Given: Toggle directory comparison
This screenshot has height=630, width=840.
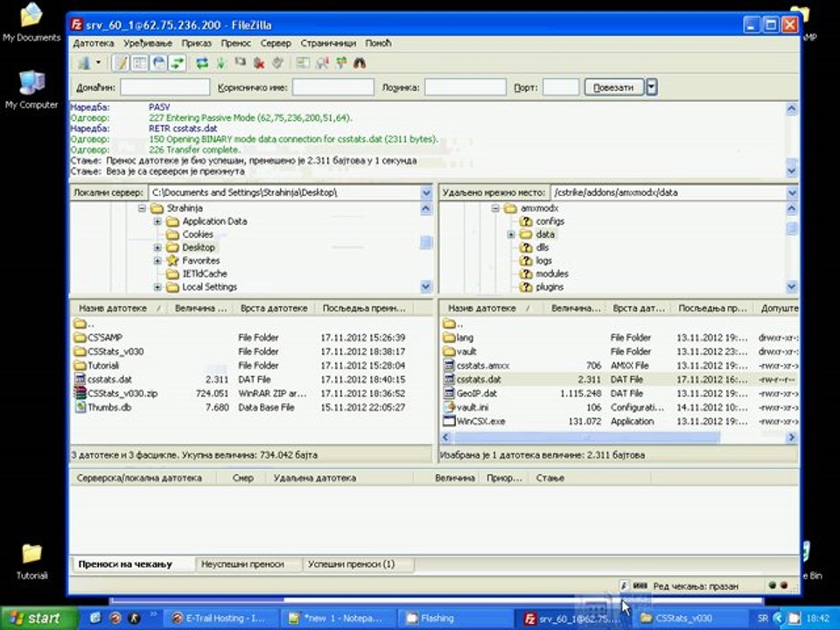Looking at the screenshot, I should pos(322,63).
